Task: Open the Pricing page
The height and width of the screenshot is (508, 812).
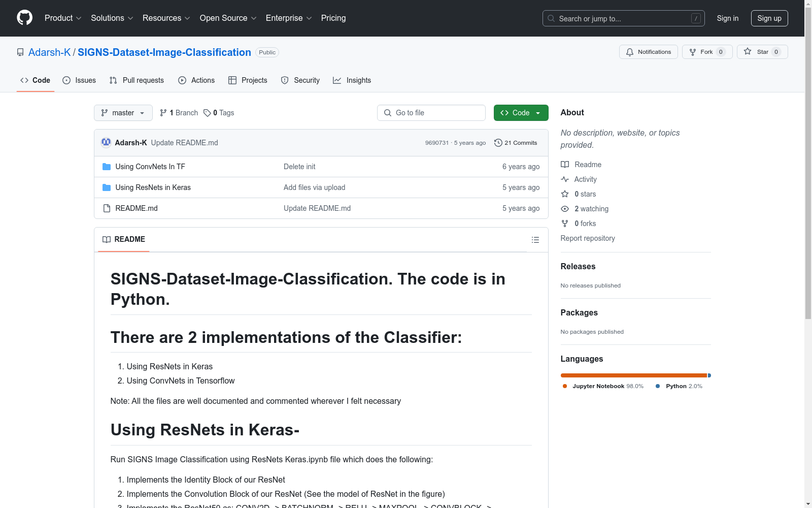Action: (x=333, y=18)
